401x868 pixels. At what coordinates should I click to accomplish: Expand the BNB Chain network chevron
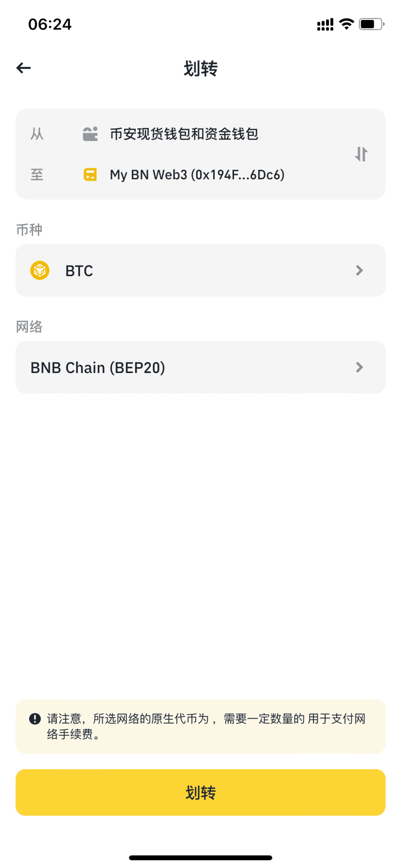click(x=359, y=367)
